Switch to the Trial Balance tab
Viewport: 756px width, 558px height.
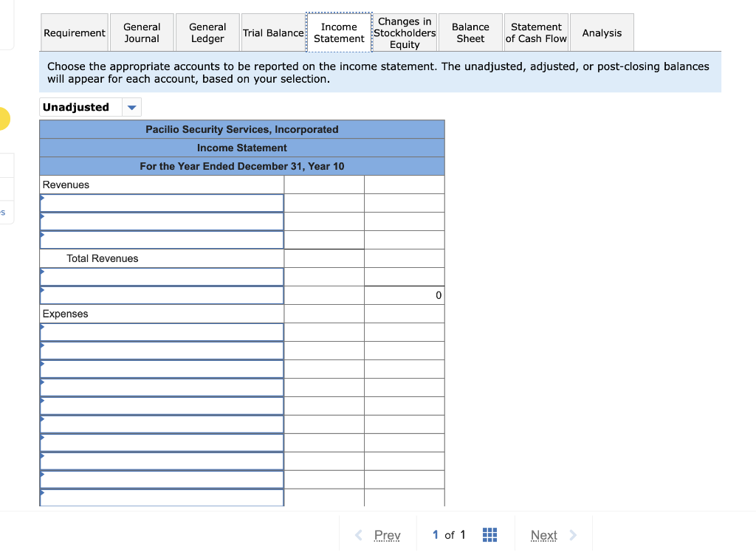[x=273, y=32]
